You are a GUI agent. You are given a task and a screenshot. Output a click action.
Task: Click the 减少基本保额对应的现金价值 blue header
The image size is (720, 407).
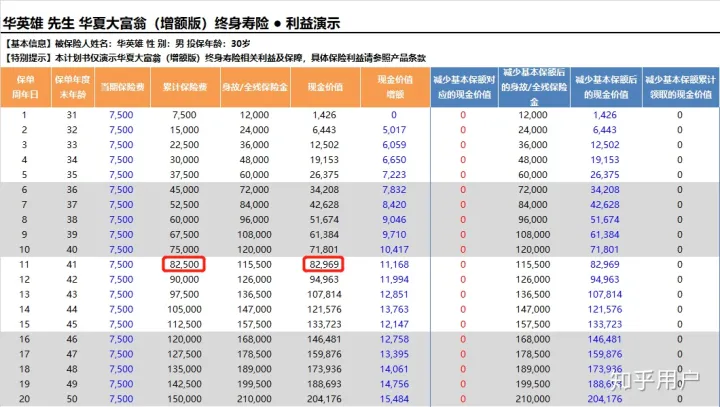[464, 87]
